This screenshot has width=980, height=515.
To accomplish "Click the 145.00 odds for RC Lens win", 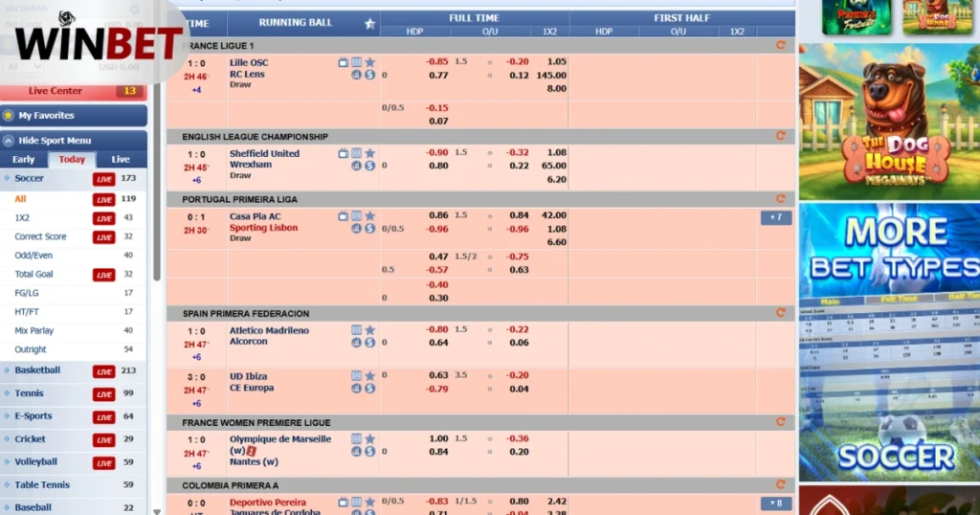I will 551,75.
